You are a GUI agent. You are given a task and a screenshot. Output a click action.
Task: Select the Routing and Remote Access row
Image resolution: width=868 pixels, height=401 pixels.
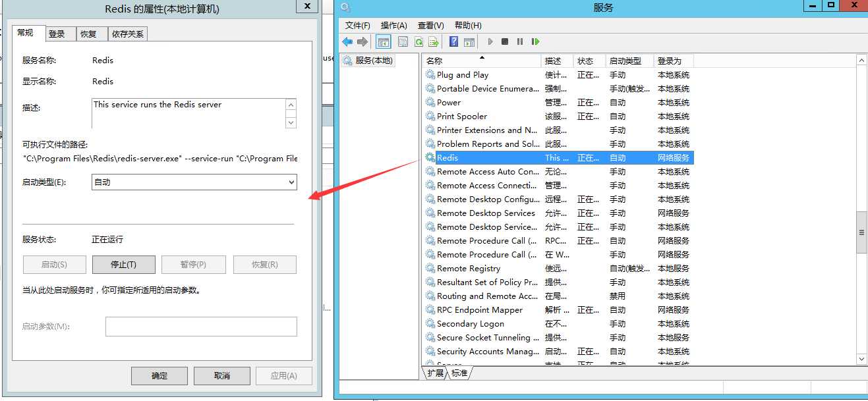point(558,296)
